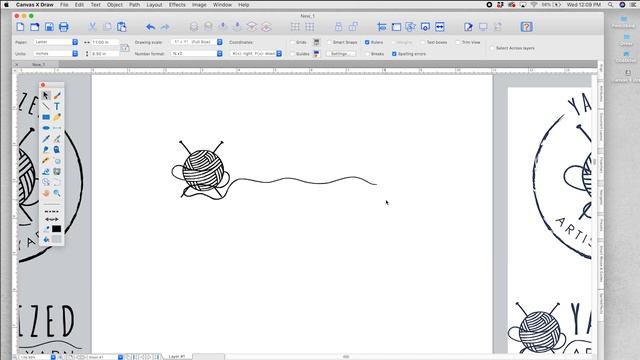Toggle the Breaks checkbox

click(367, 54)
